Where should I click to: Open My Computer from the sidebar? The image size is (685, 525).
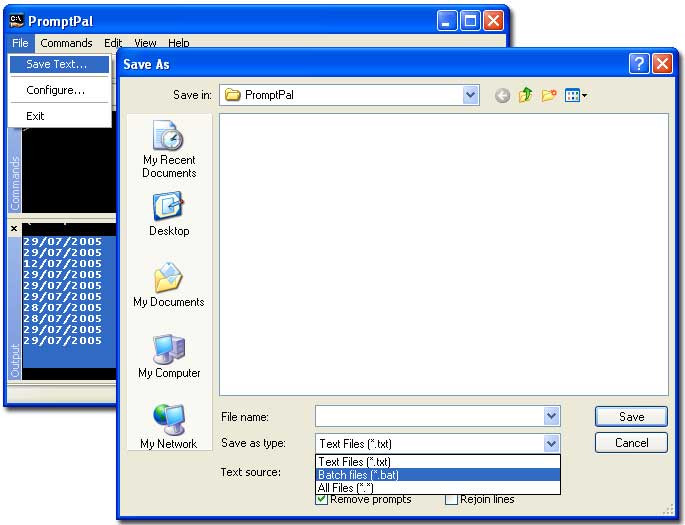[168, 356]
